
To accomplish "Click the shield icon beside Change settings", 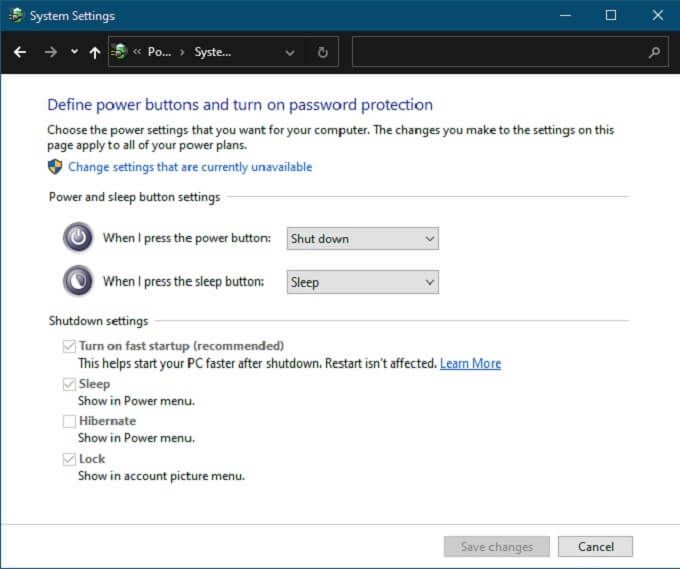I will tap(55, 167).
